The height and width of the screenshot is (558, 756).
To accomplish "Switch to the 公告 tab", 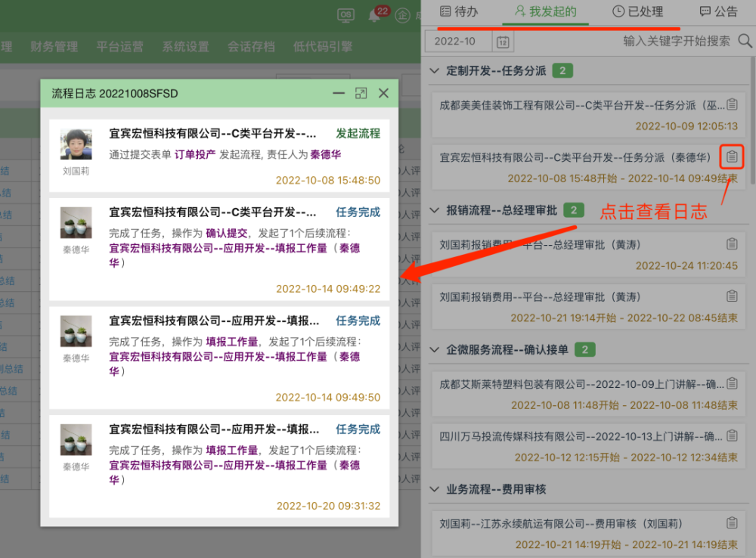I will coord(718,11).
